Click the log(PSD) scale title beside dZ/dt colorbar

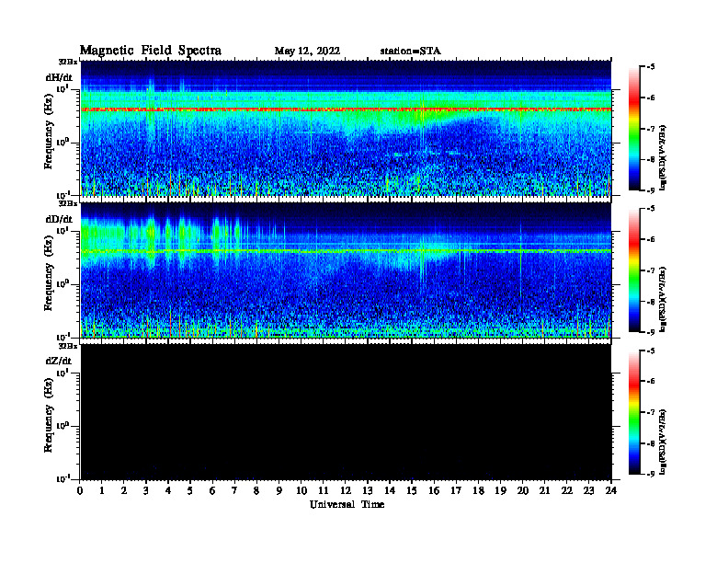663,442
